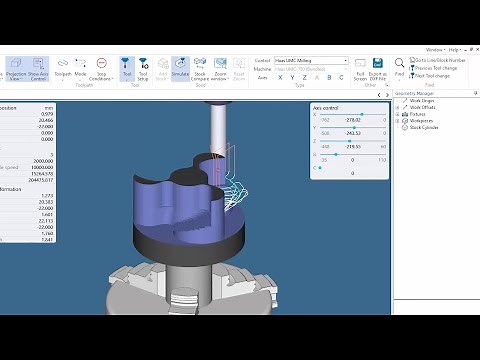Open the Machine dropdown list
This screenshot has height=360, width=480.
pos(311,69)
